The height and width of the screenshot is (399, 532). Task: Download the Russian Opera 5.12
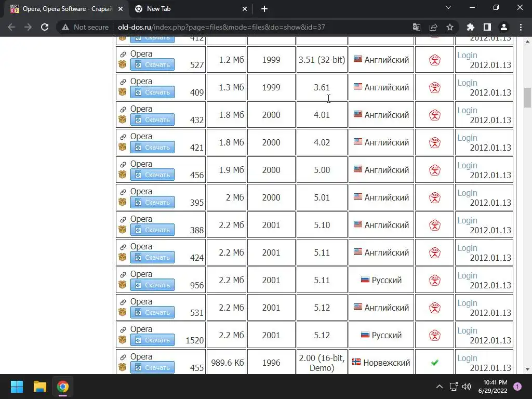pos(152,340)
